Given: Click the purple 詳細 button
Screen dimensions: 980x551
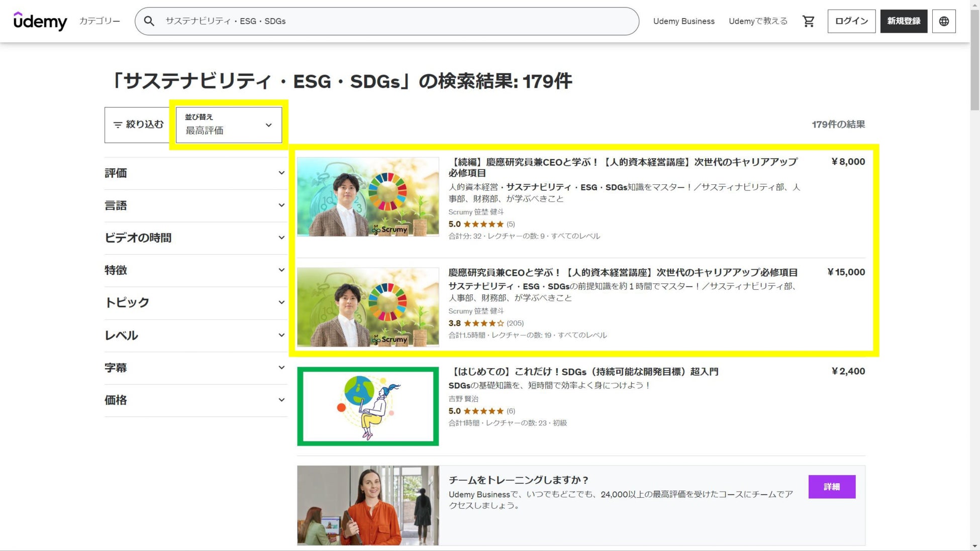Looking at the screenshot, I should [x=832, y=487].
